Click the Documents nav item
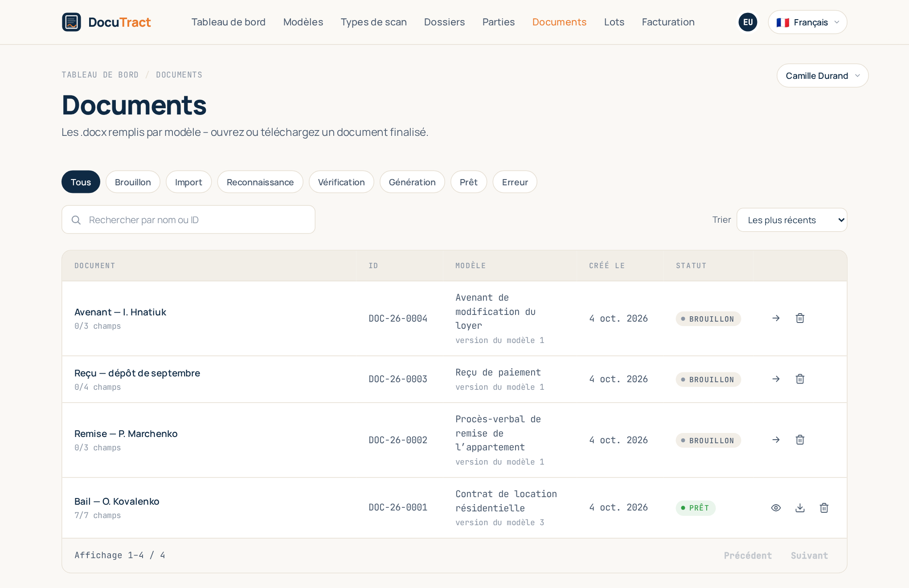The width and height of the screenshot is (909, 588). point(559,22)
